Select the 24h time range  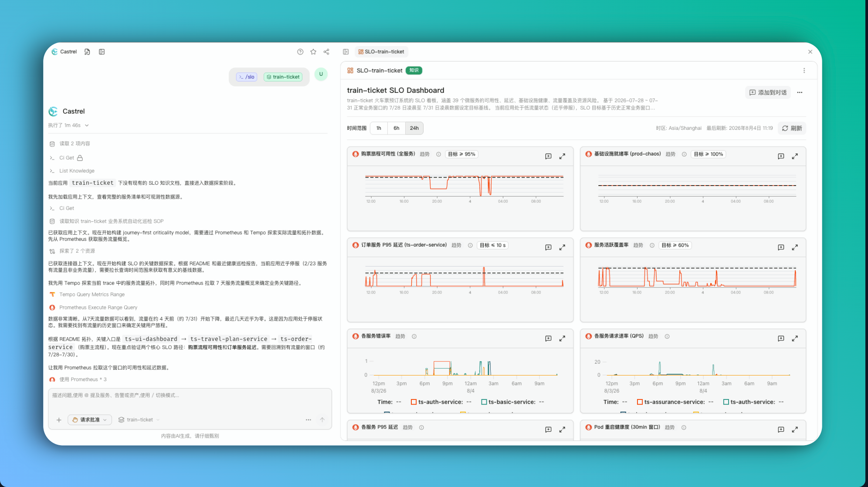pyautogui.click(x=414, y=128)
